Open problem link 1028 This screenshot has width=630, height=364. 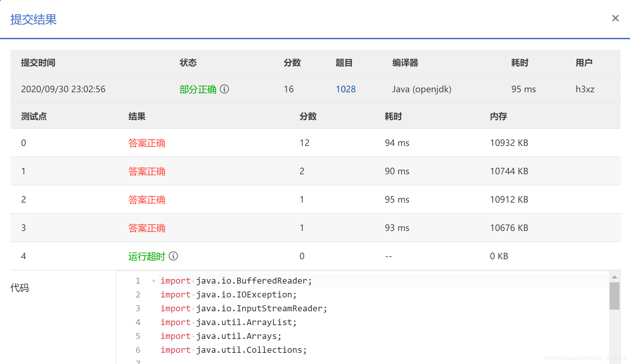346,89
